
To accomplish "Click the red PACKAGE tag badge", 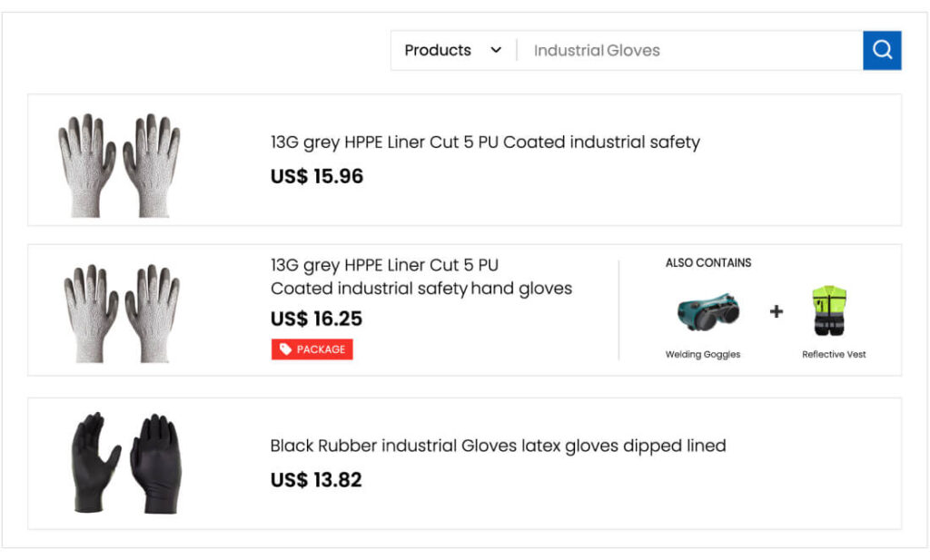I will pyautogui.click(x=312, y=349).
